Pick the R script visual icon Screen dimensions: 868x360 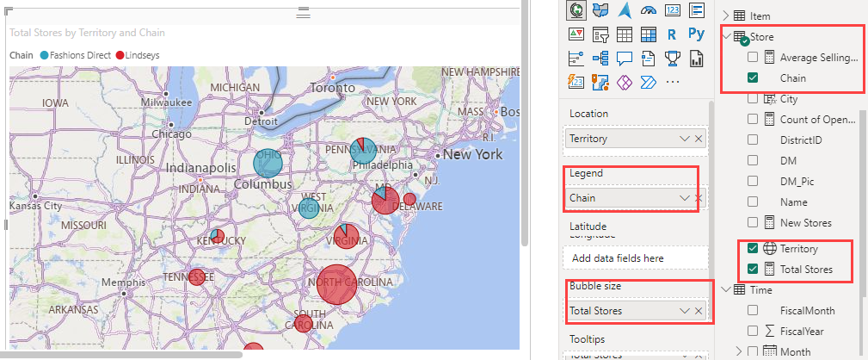pos(673,34)
